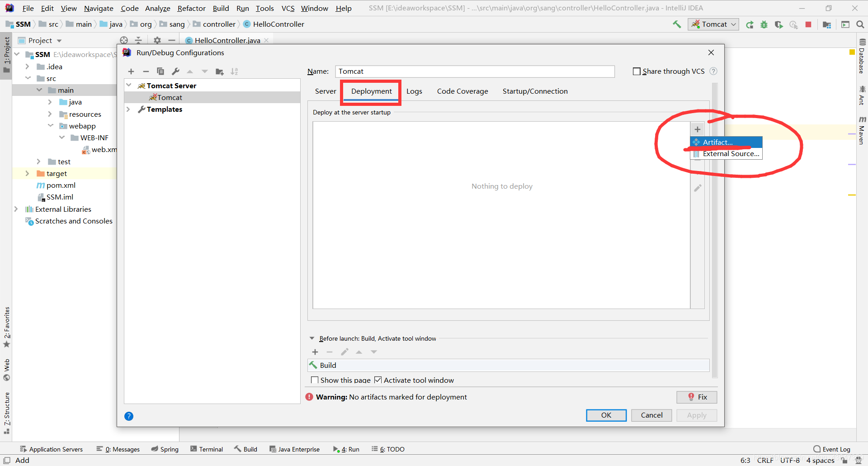Click collapse all icon in Project panel
868x466 pixels.
138,40
